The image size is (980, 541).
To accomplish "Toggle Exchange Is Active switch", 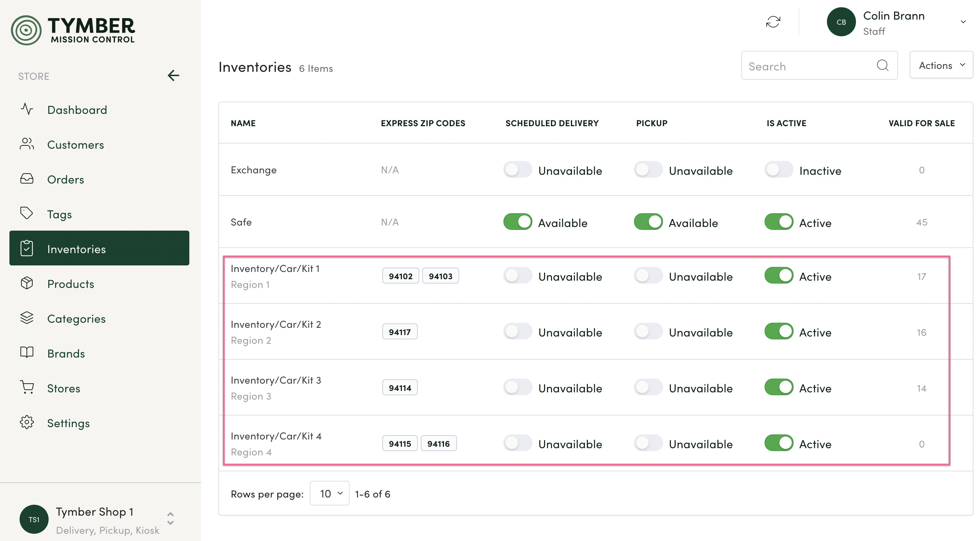I will click(x=778, y=170).
